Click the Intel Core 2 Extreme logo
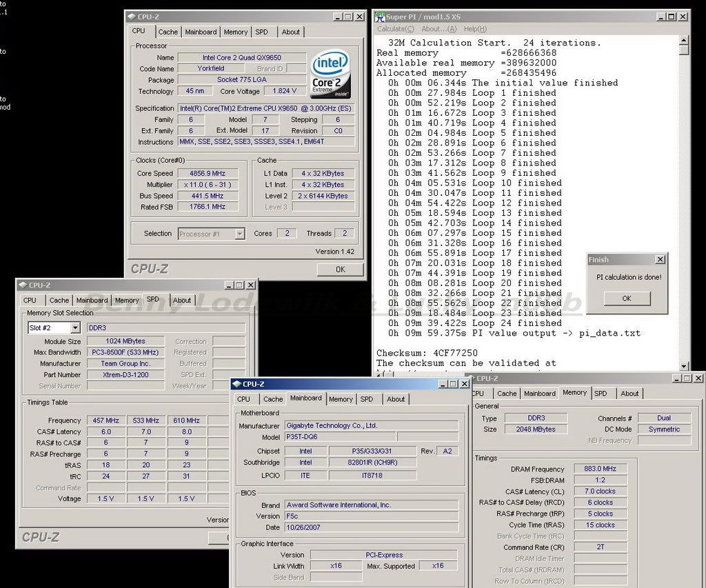 (330, 74)
